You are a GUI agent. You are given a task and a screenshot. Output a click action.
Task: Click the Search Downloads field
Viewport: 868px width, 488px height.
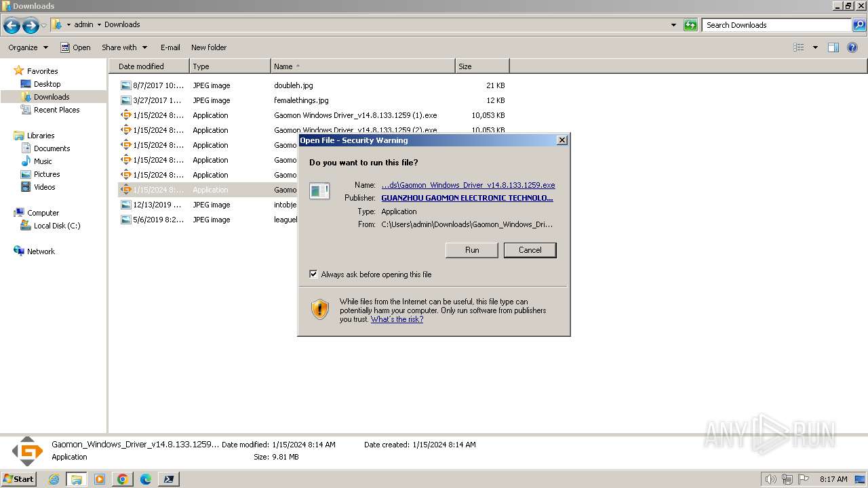point(777,25)
